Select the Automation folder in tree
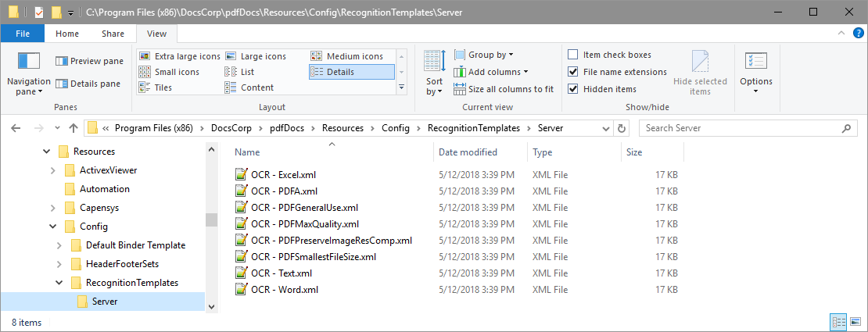The image size is (868, 332). tap(98, 189)
